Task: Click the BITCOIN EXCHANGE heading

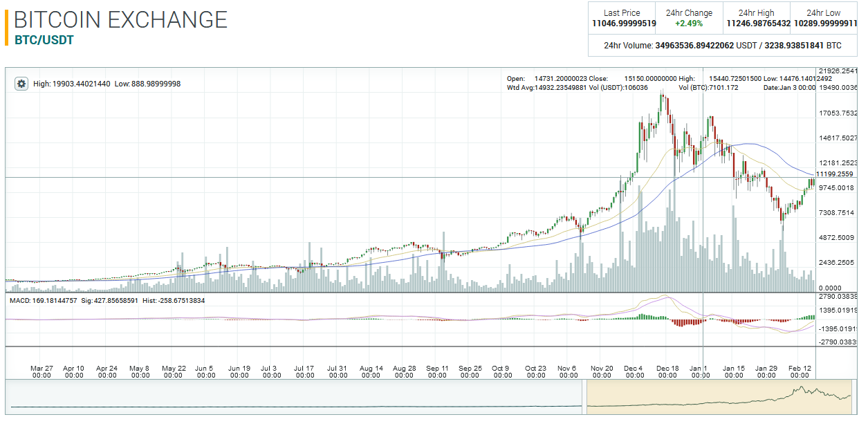Action: coord(120,19)
